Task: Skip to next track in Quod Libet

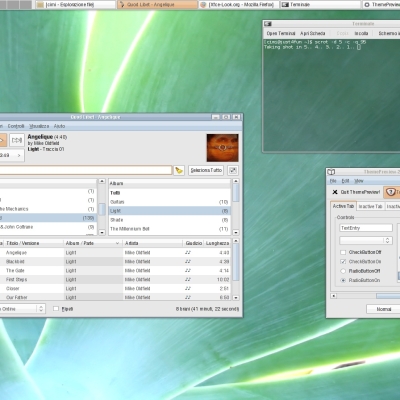Action: (x=17, y=140)
